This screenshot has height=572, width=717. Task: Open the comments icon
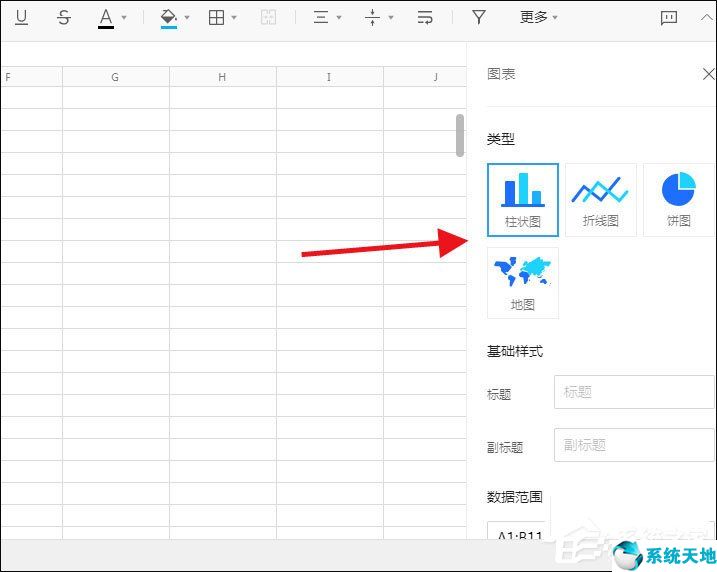(x=669, y=18)
